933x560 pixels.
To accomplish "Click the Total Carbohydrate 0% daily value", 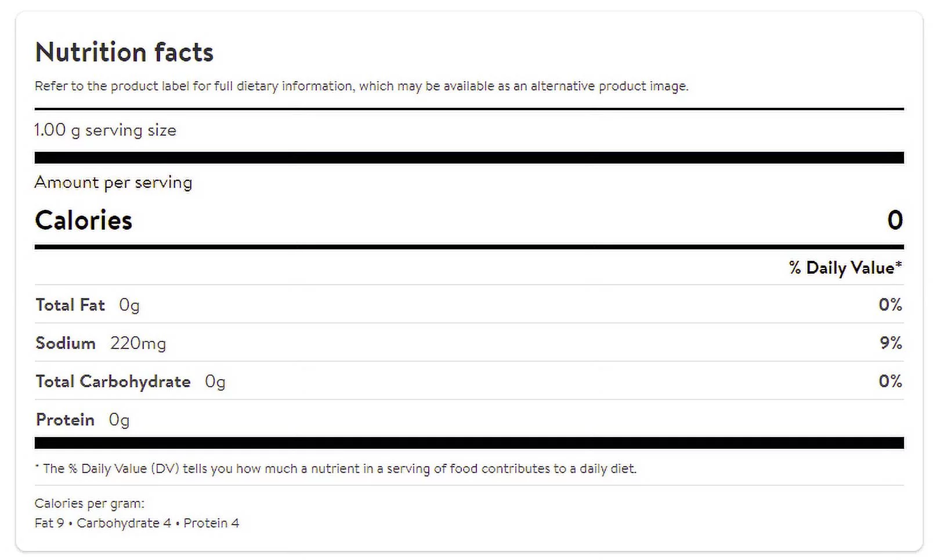I will click(890, 381).
